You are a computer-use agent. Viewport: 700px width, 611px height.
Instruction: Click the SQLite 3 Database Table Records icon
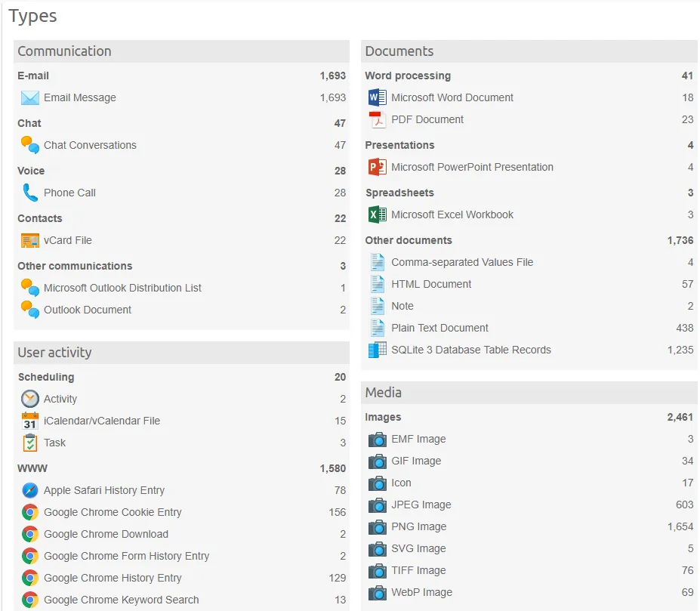pyautogui.click(x=378, y=350)
